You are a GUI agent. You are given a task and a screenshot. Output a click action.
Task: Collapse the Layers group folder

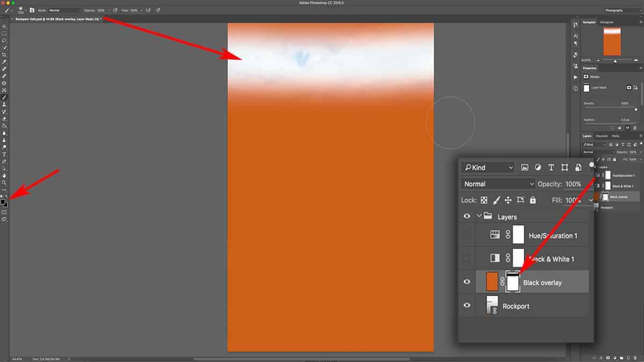(x=479, y=216)
